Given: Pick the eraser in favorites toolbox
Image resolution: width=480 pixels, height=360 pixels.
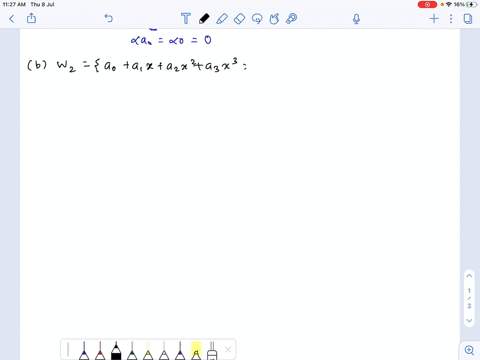Looking at the screenshot, I should tap(212, 351).
